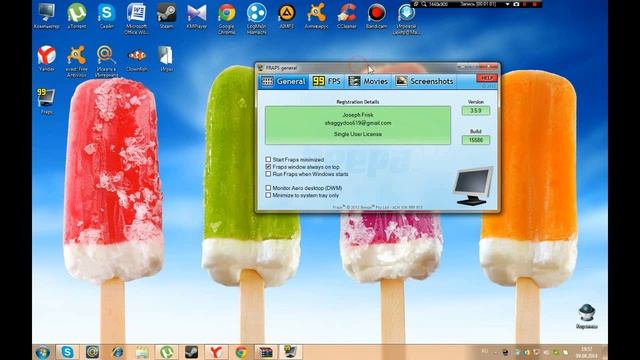Switch to the Screenshots tab
The image size is (640, 360).
pos(424,81)
